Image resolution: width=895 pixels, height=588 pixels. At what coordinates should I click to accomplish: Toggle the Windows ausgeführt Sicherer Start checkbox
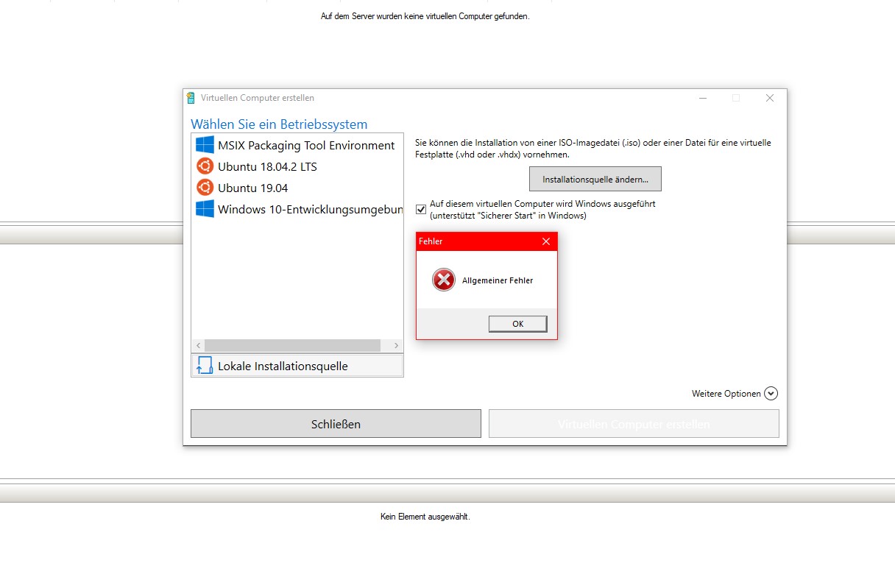point(421,209)
